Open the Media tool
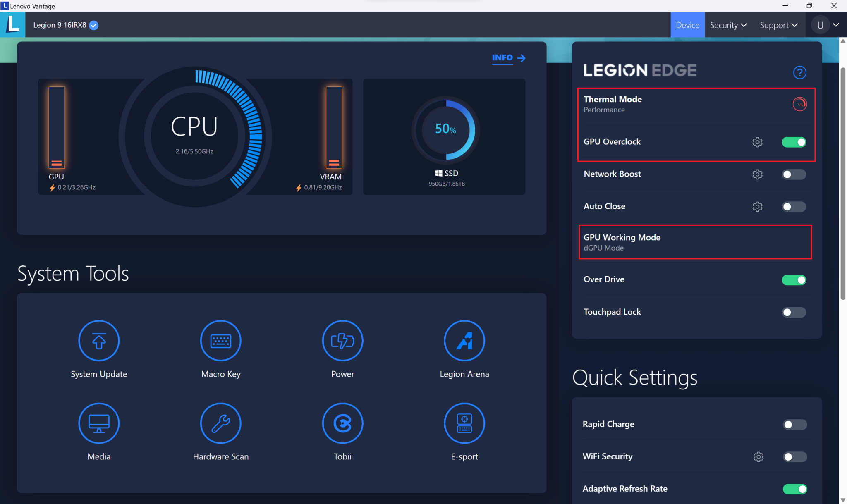The height and width of the screenshot is (504, 847). (99, 423)
